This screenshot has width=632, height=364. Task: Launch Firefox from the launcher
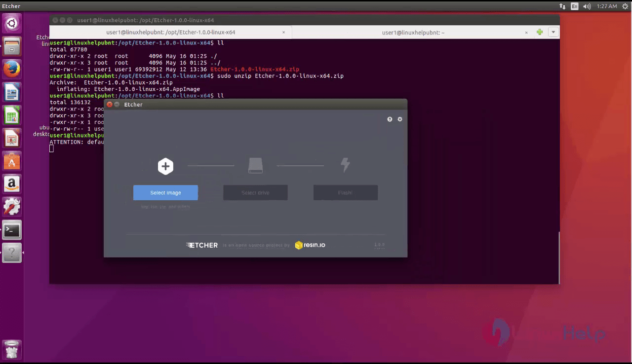[x=12, y=70]
